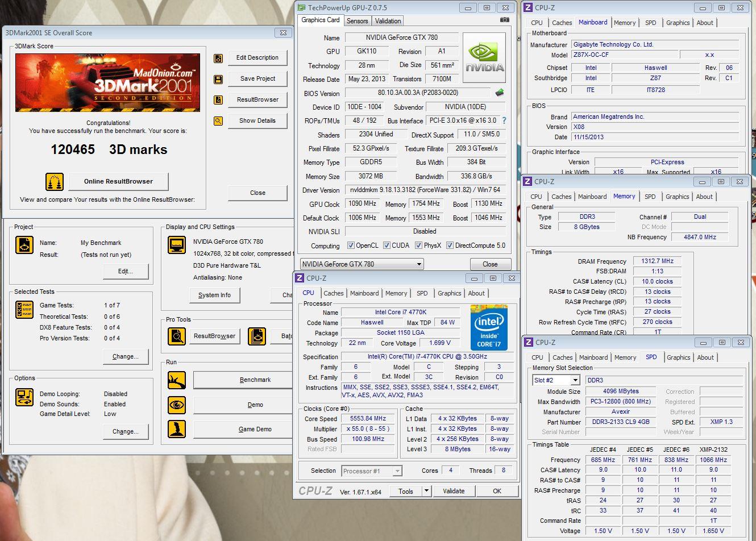Screen dimensions: 756x541
Task: Click the GPU-Z title bar app icon
Action: click(301, 7)
